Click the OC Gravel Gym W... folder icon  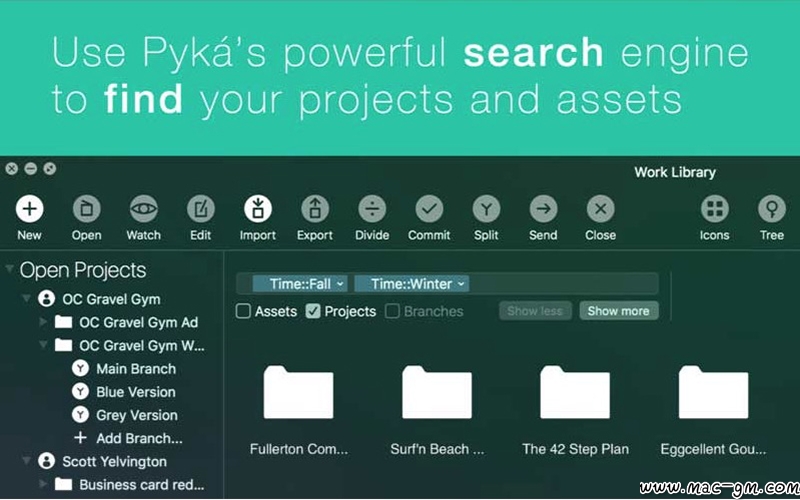(63, 345)
